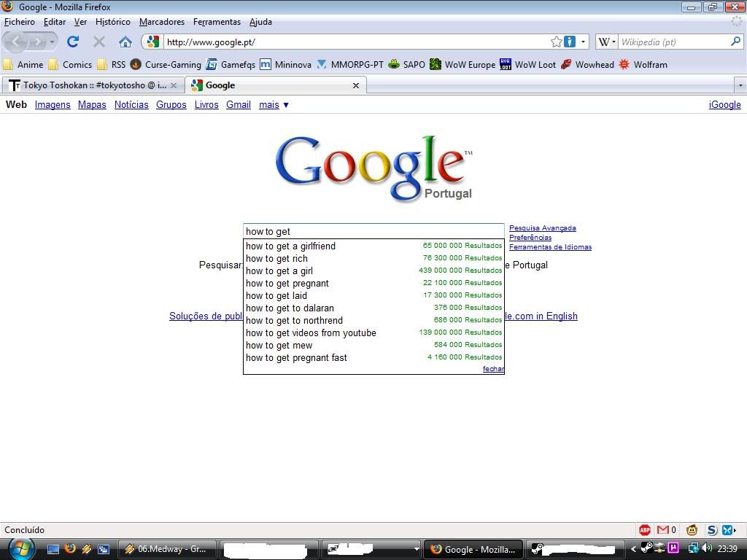Open the Pesquisa Avançada link
Viewport: 747px width, 560px height.
tap(543, 228)
